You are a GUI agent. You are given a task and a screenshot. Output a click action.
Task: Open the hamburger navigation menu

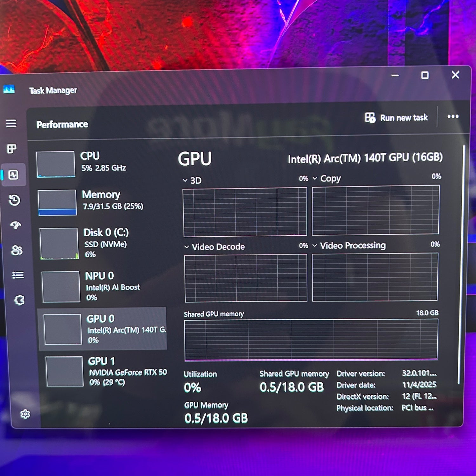pyautogui.click(x=11, y=123)
